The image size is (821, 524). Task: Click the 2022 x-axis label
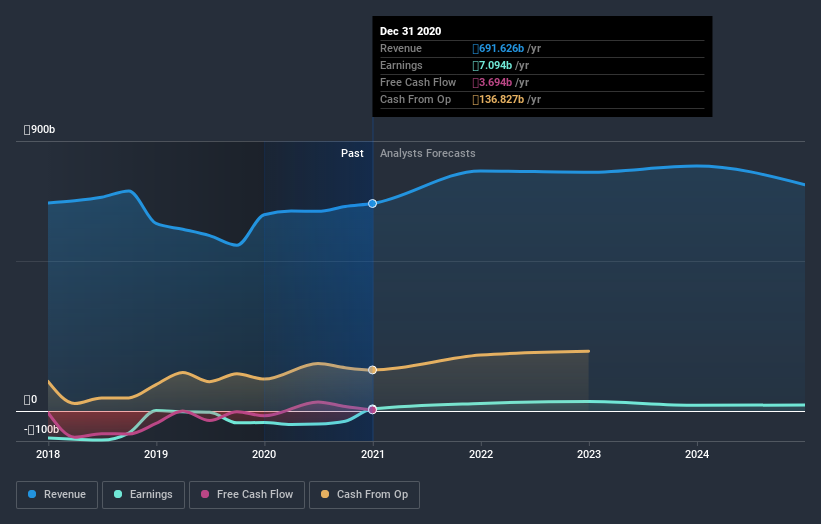(481, 454)
